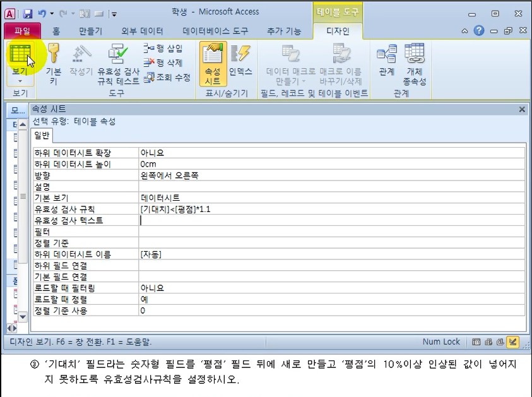Set primary key with the 기본 키 button
This screenshot has height=397, width=532.
[54, 64]
